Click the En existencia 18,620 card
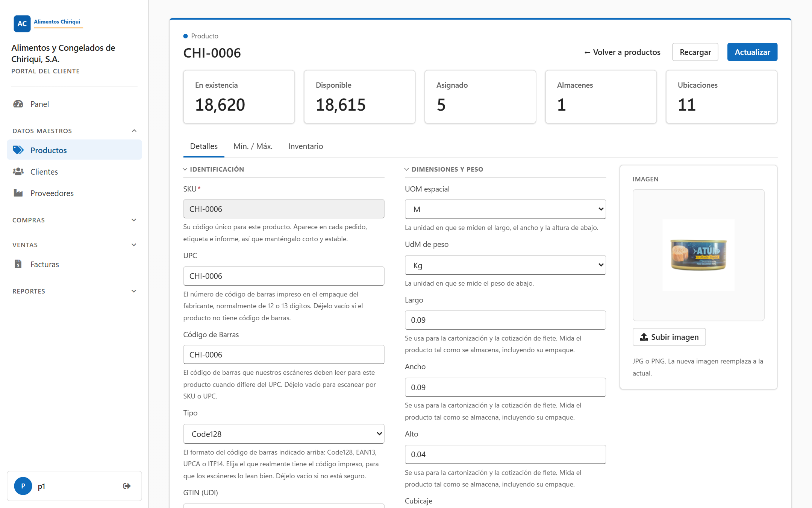 tap(239, 97)
